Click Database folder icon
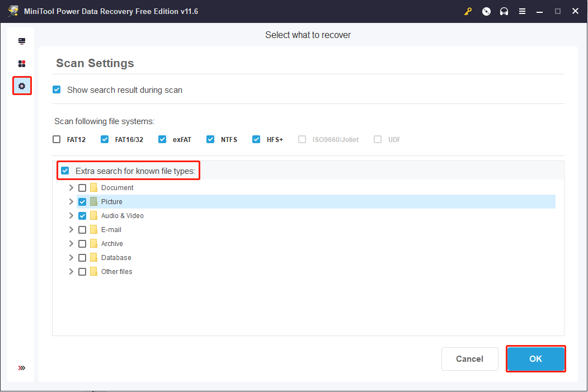Image resolution: width=588 pixels, height=392 pixels. (x=94, y=257)
